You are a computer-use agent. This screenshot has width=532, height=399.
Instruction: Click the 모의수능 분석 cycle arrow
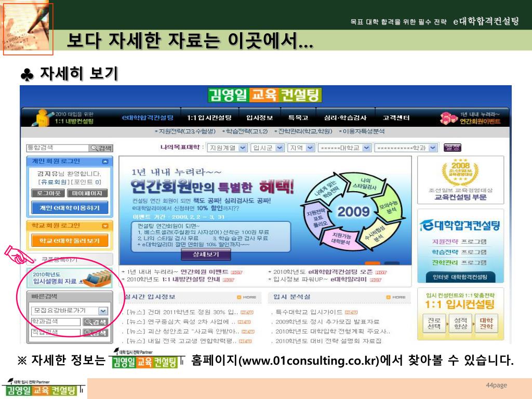pyautogui.click(x=390, y=206)
